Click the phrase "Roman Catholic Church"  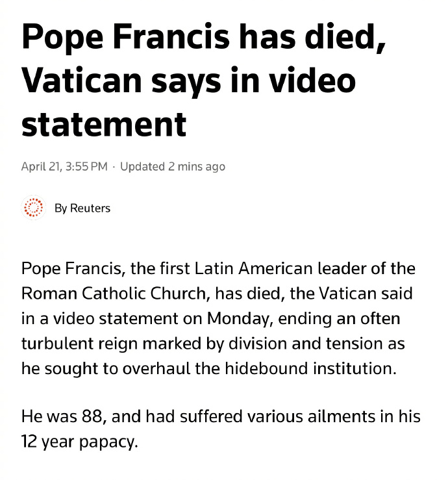(112, 293)
